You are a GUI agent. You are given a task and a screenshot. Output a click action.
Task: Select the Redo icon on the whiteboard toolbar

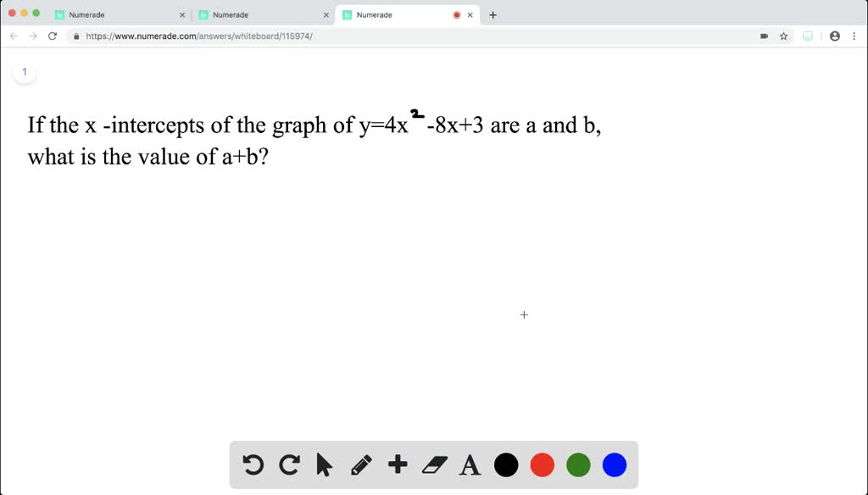pos(289,464)
